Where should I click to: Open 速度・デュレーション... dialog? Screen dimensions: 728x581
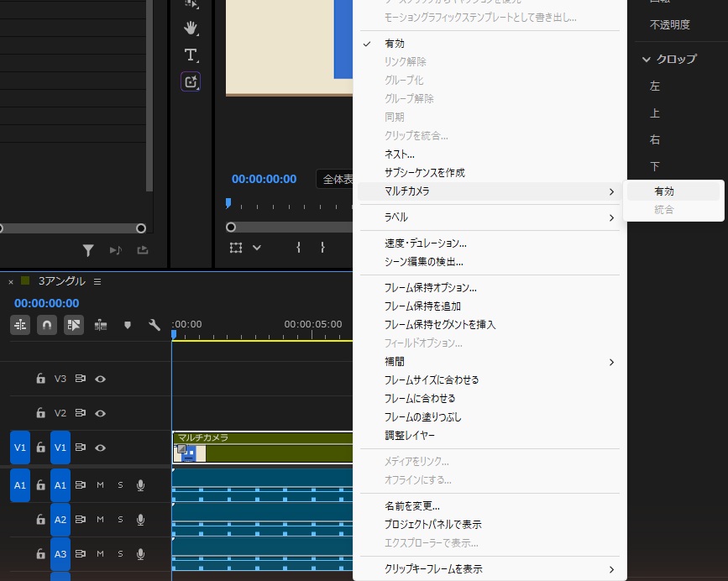point(489,243)
